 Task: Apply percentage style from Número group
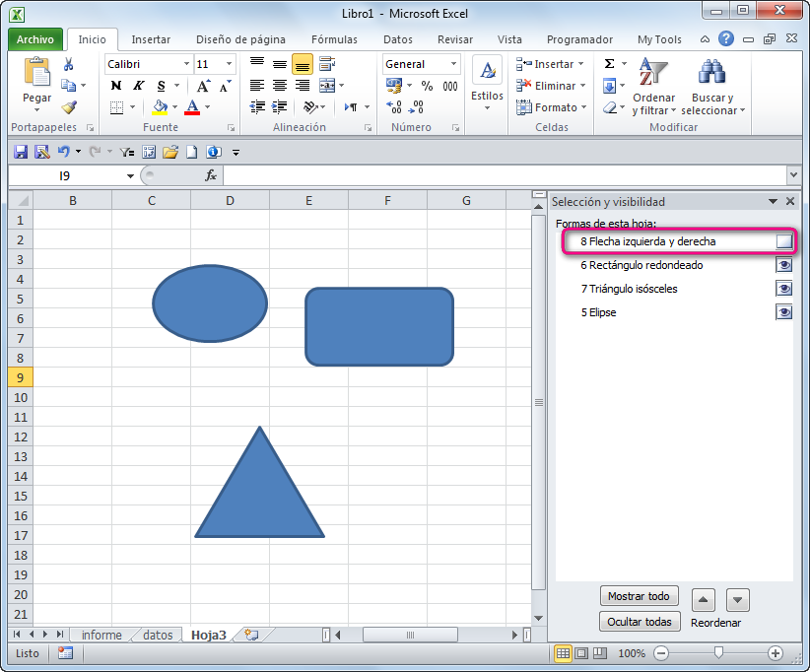pyautogui.click(x=427, y=86)
